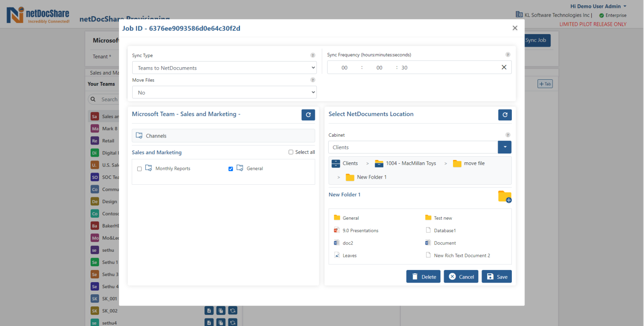Image resolution: width=644 pixels, height=326 pixels.
Task: Open the Sync Type dropdown
Action: click(x=224, y=68)
